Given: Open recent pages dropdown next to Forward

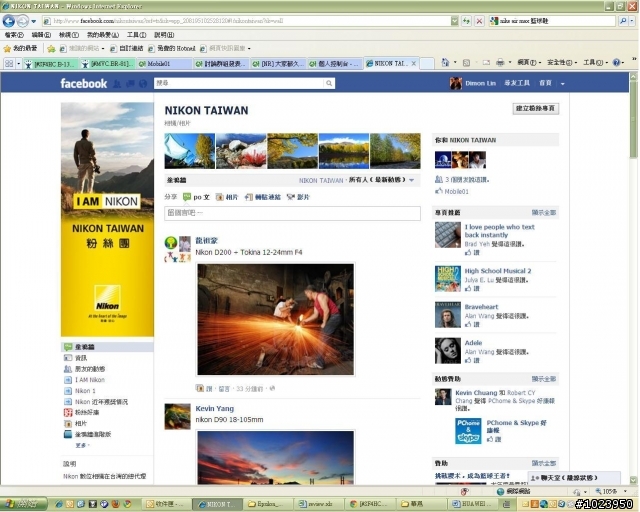Looking at the screenshot, I should [33, 21].
